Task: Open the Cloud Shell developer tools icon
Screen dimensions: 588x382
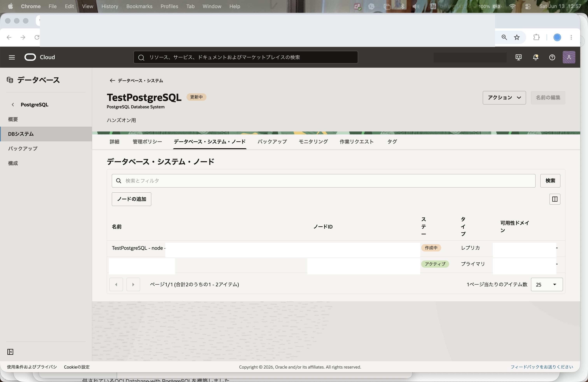Action: (519, 57)
